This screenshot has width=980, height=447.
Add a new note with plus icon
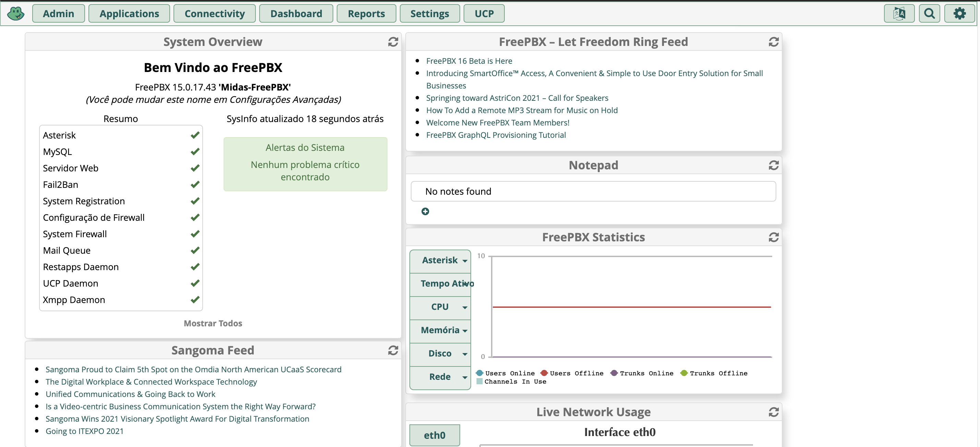tap(425, 211)
